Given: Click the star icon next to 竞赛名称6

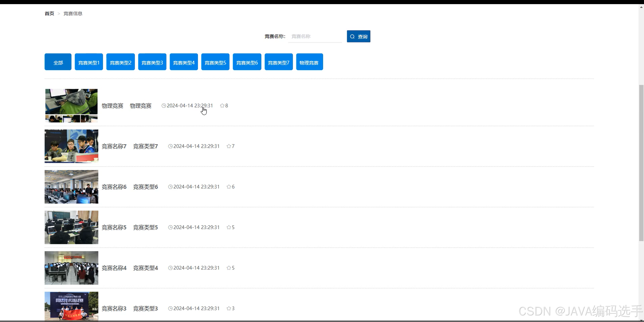Looking at the screenshot, I should [x=229, y=187].
